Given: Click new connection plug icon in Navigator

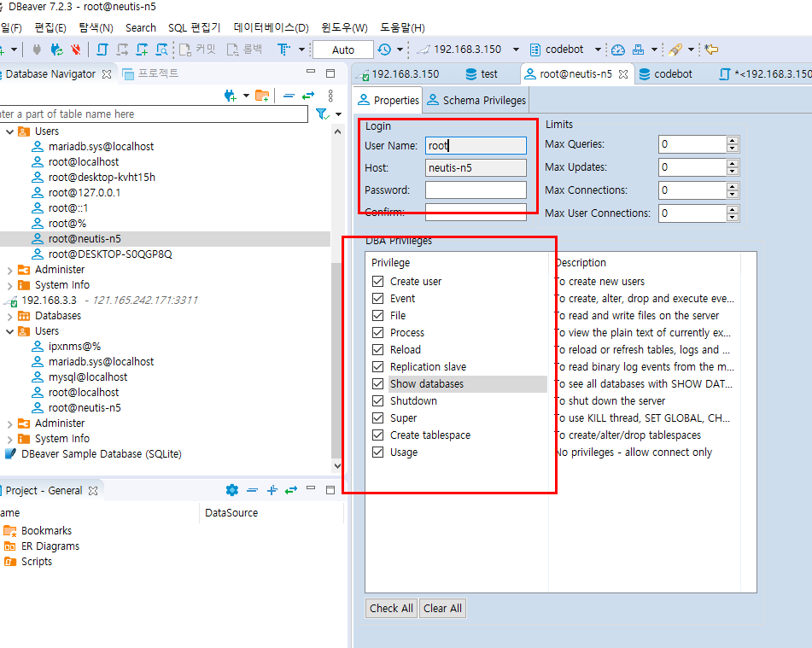Looking at the screenshot, I should 230,96.
